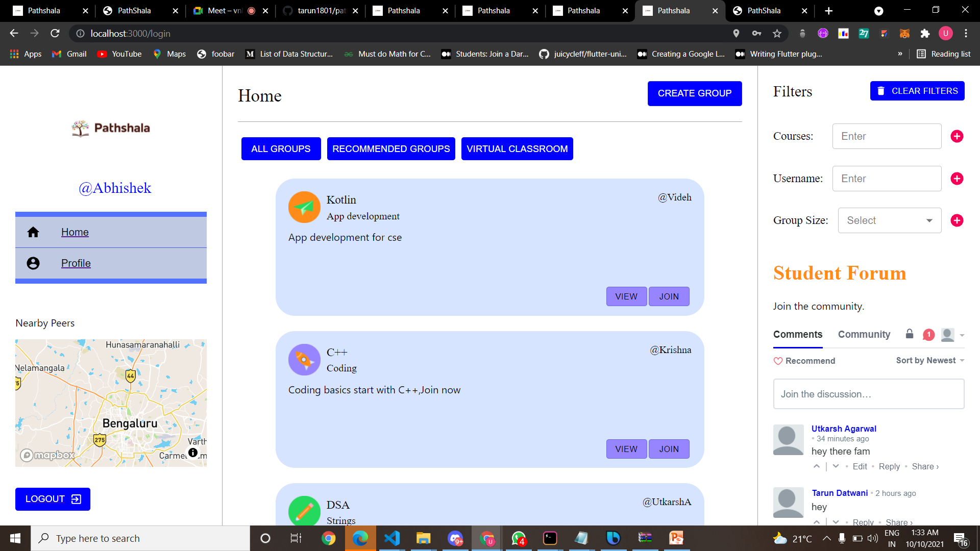Click the plus icon beside Group Size
980x551 pixels.
point(957,220)
